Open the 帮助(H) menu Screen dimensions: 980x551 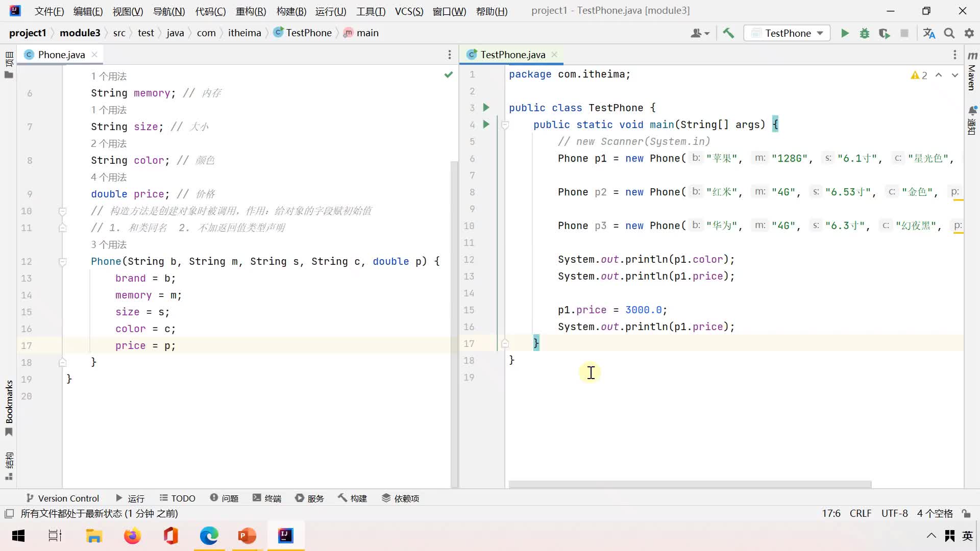(492, 11)
